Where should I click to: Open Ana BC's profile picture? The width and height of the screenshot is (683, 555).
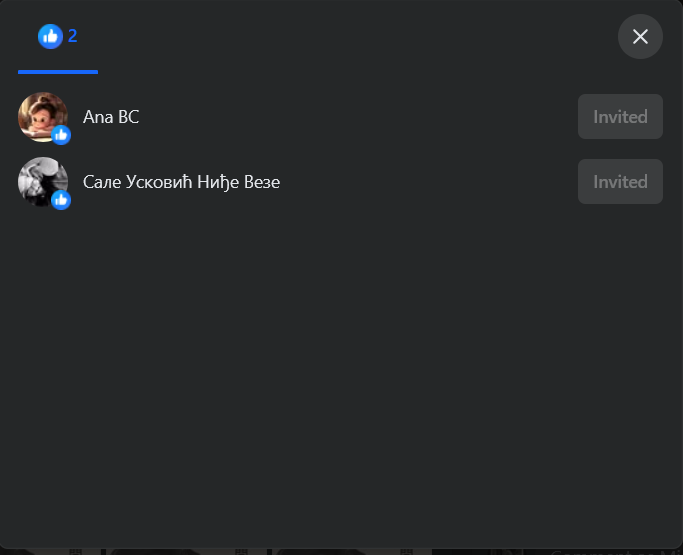click(x=43, y=117)
